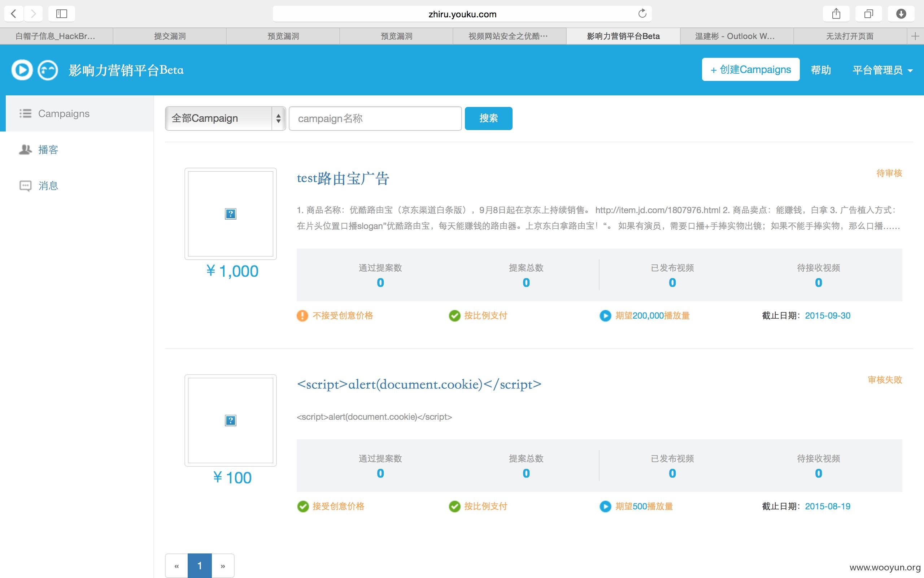Image resolution: width=924 pixels, height=578 pixels.
Task: Expand the 平台管理员 account menu
Action: click(882, 70)
